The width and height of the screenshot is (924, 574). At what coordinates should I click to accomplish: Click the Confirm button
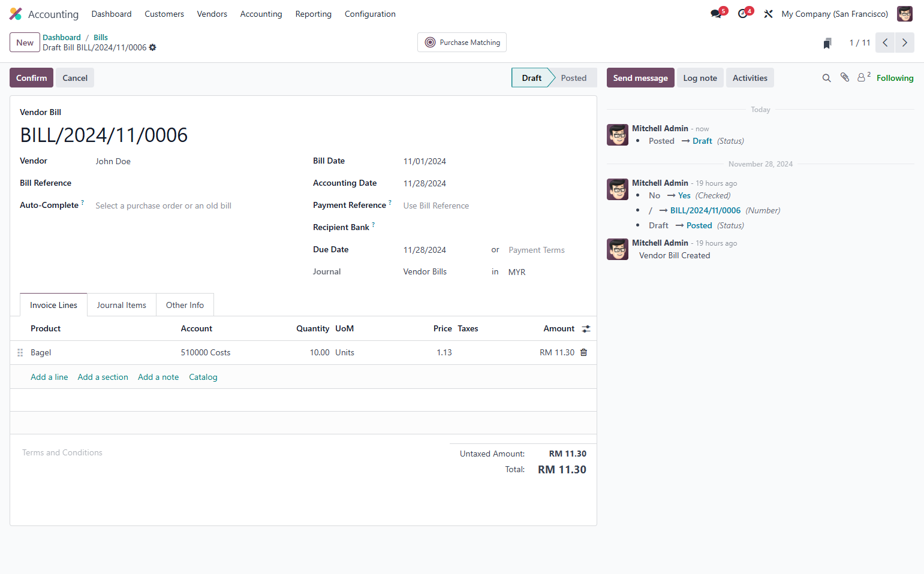(x=31, y=78)
